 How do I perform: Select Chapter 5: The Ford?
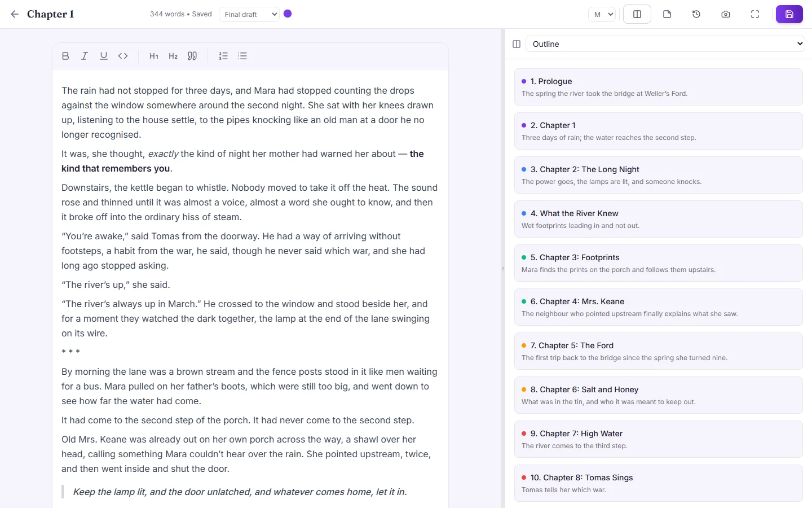659,351
